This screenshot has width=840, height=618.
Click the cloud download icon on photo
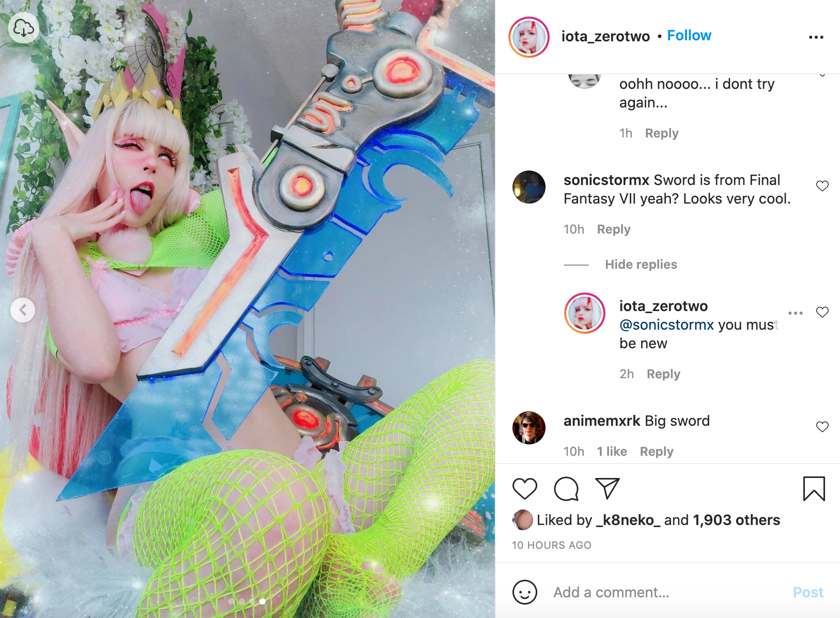pos(24,28)
